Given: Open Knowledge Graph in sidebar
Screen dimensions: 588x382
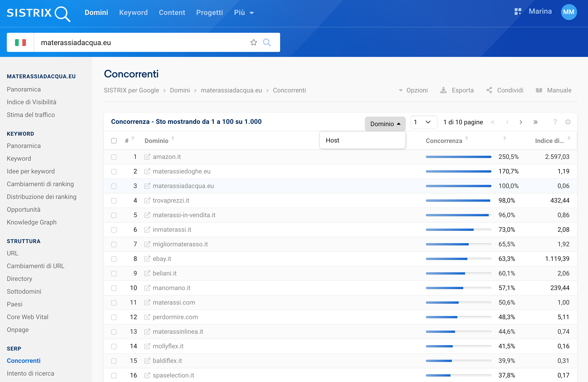Looking at the screenshot, I should [32, 222].
